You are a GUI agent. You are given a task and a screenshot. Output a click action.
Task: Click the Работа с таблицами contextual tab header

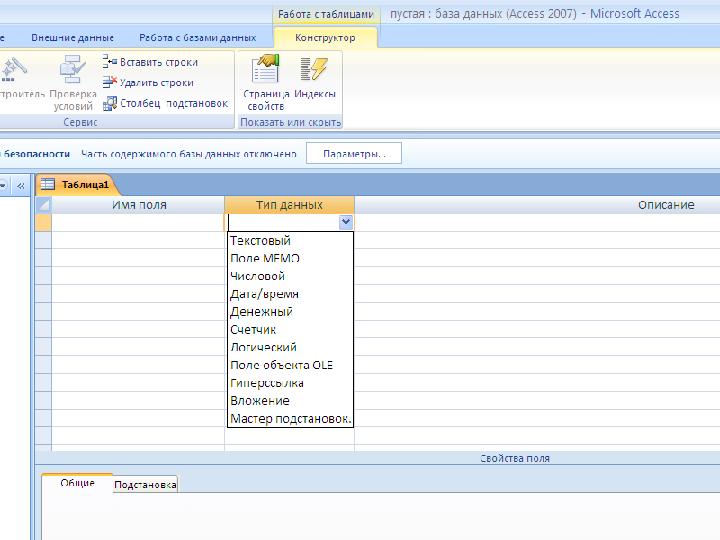coord(326,14)
